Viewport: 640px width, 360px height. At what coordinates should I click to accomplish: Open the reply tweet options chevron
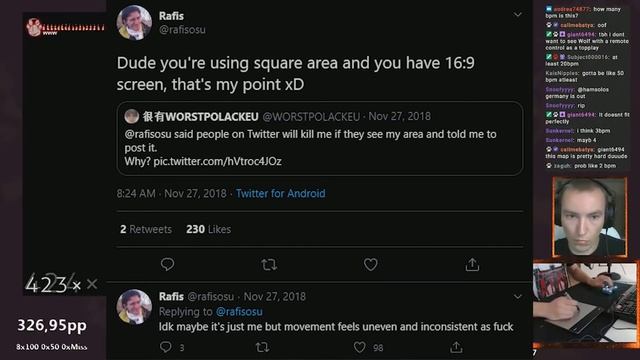coord(518,296)
